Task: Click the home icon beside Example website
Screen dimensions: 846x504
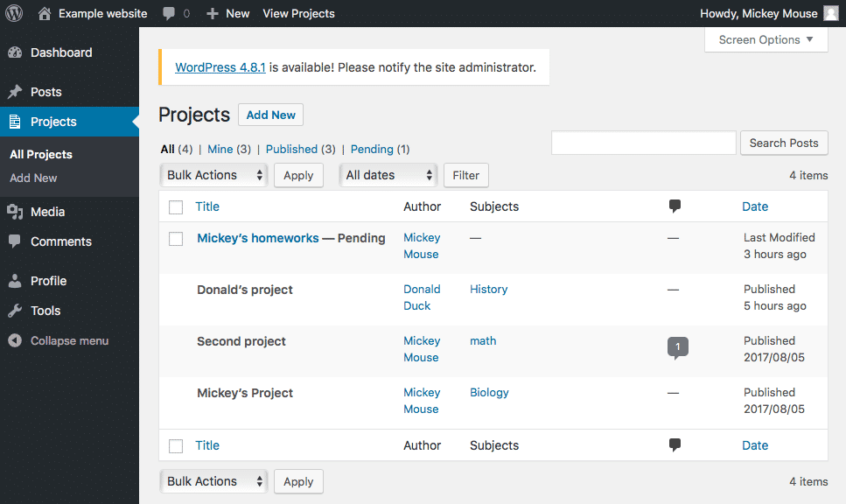Action: tap(45, 13)
